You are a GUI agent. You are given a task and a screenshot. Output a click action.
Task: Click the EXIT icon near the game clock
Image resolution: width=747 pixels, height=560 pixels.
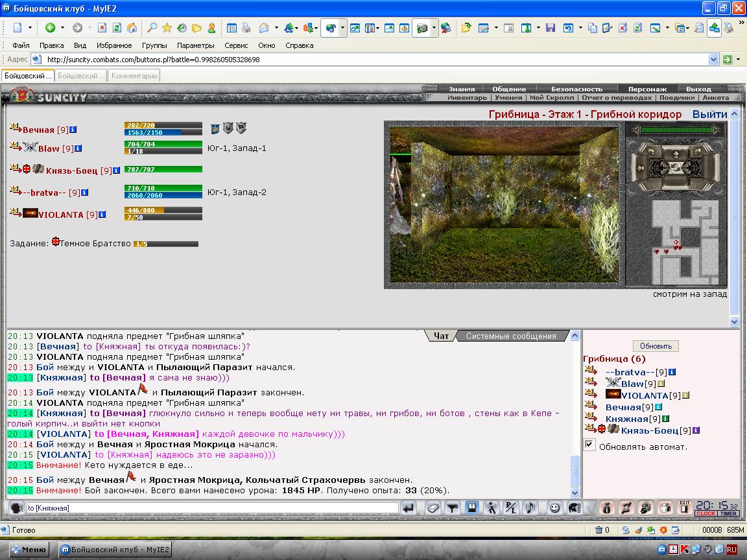coord(685,507)
